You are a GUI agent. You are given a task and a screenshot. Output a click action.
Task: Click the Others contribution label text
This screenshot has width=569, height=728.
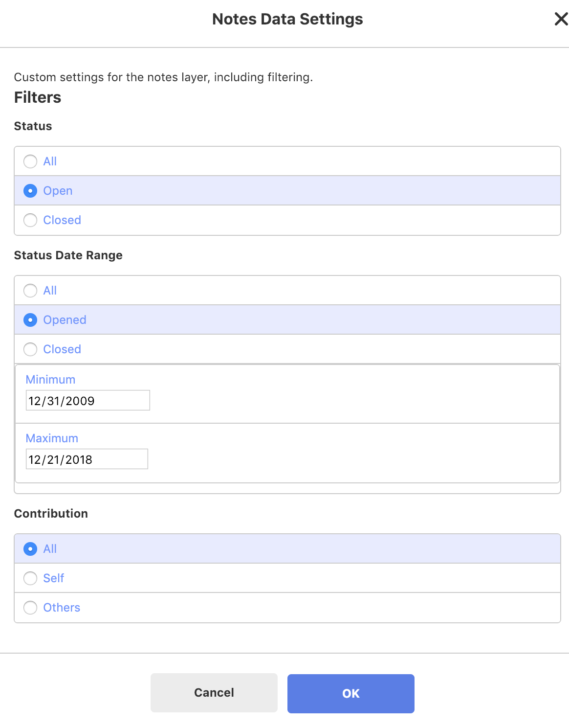click(x=62, y=608)
